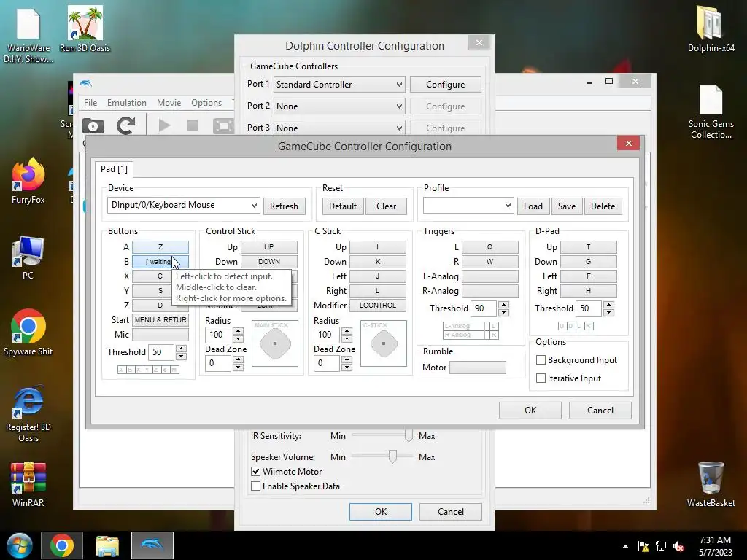This screenshot has width=747, height=560.
Task: Open the Port 1 Standard Controller dropdown
Action: click(339, 85)
